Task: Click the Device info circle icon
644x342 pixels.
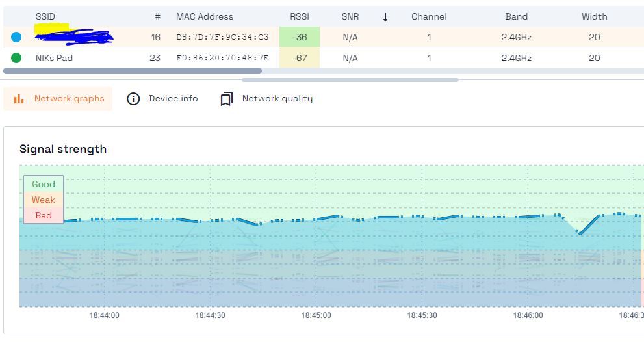Action: (x=133, y=99)
